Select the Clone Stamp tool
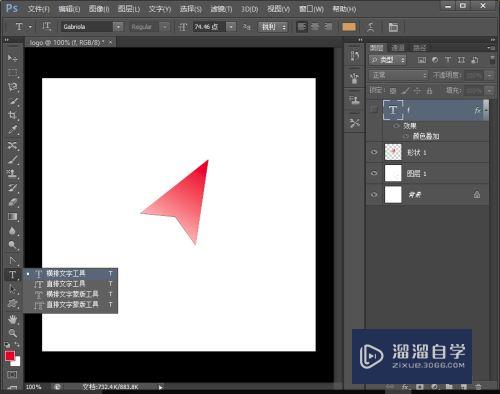500x394 pixels. coord(12,174)
